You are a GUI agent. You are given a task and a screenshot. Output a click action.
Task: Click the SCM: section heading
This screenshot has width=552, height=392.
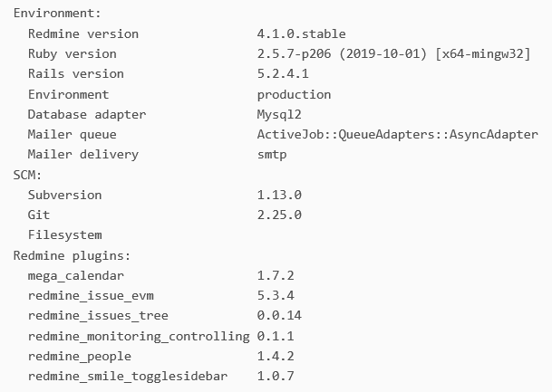(27, 175)
